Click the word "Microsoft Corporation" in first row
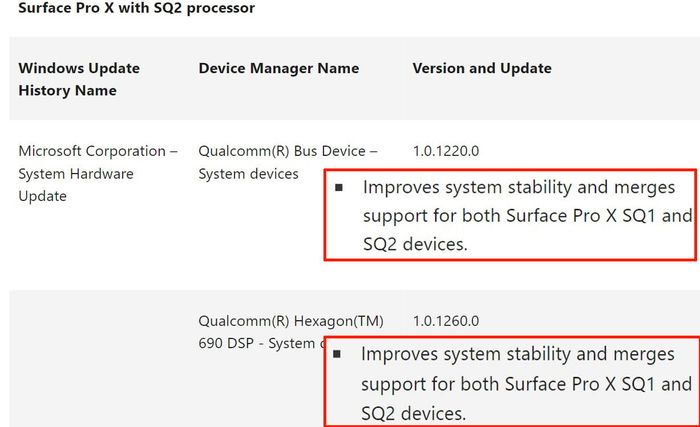 tap(91, 151)
